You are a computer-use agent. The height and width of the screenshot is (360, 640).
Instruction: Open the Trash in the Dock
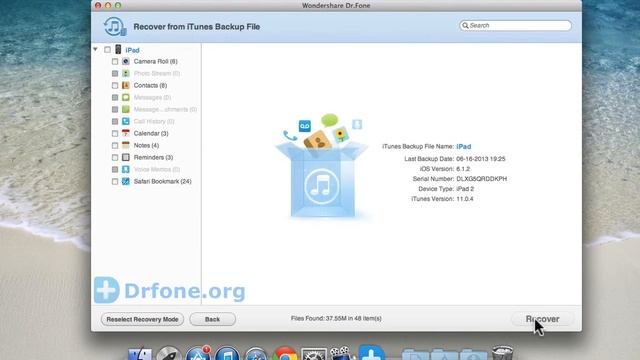[x=502, y=353]
